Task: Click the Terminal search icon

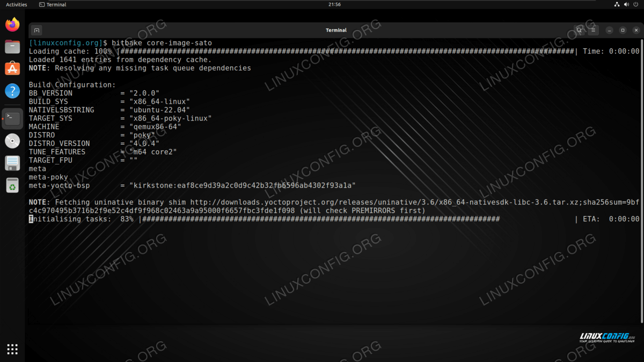Action: coord(580,31)
